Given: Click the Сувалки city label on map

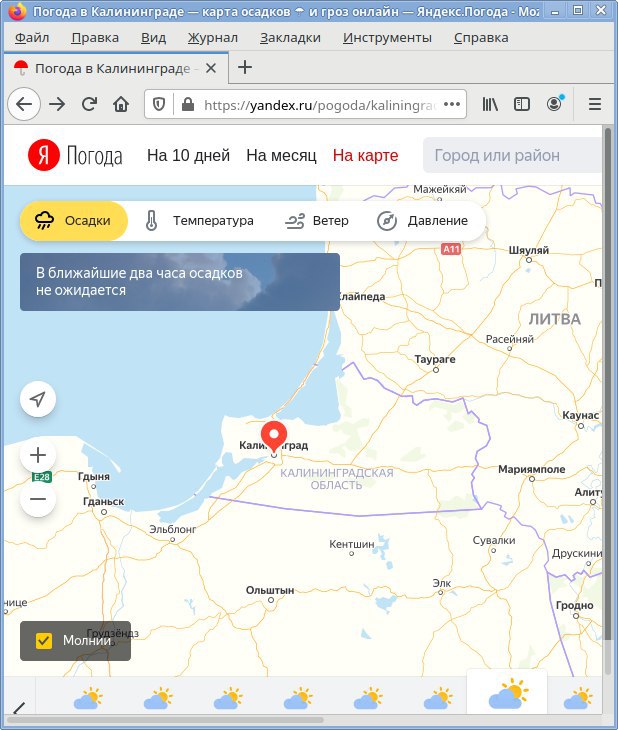Looking at the screenshot, I should point(494,540).
